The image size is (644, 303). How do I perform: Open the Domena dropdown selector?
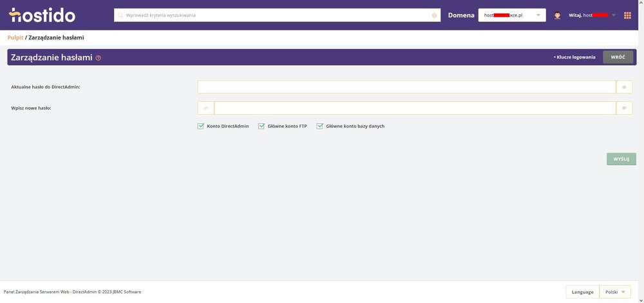coord(512,15)
